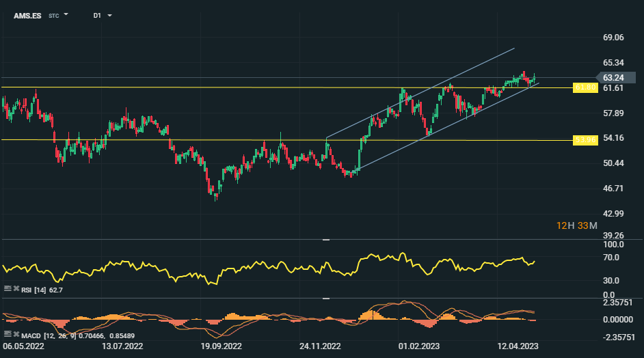Open the STC symbol dropdown arrow
The image size is (644, 358).
(66, 15)
